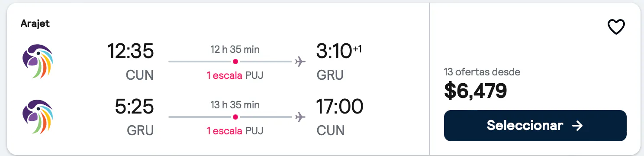Click the '13 h 35 min' duration label

(234, 105)
